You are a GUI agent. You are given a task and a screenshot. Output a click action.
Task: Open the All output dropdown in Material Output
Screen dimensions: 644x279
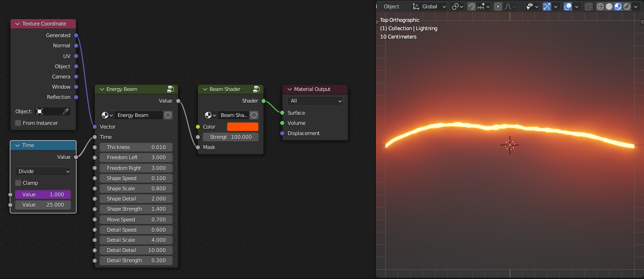point(315,101)
